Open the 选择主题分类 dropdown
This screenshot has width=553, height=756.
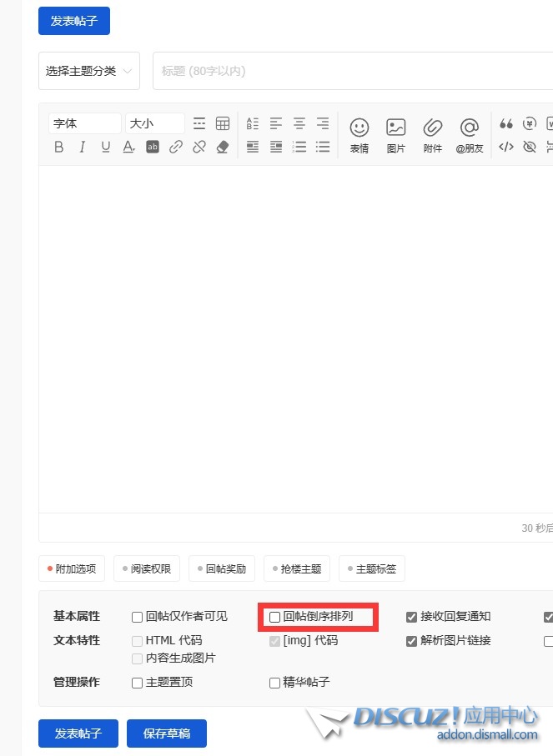[89, 71]
